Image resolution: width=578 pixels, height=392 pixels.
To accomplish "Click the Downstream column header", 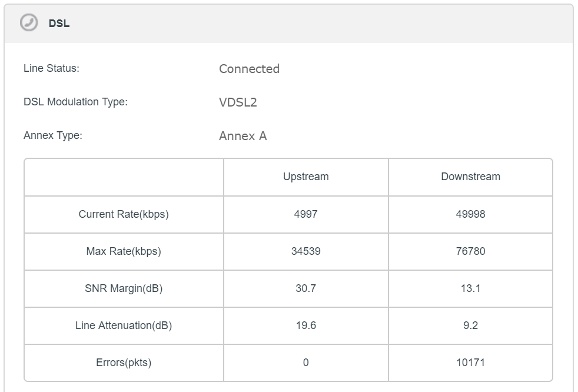I will click(x=470, y=177).
